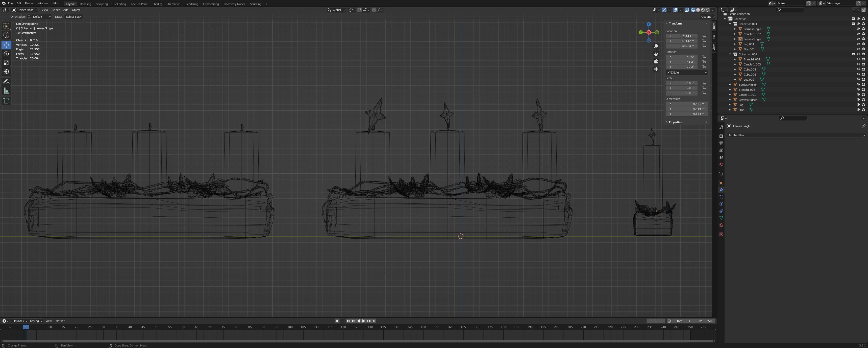Click the Options button in viewport header
The image size is (868, 348).
tap(707, 16)
